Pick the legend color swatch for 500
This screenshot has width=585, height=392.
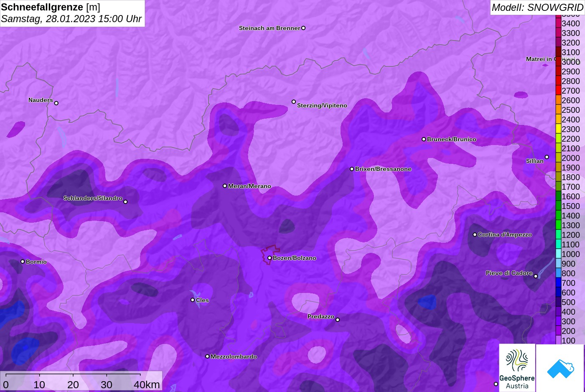click(558, 302)
